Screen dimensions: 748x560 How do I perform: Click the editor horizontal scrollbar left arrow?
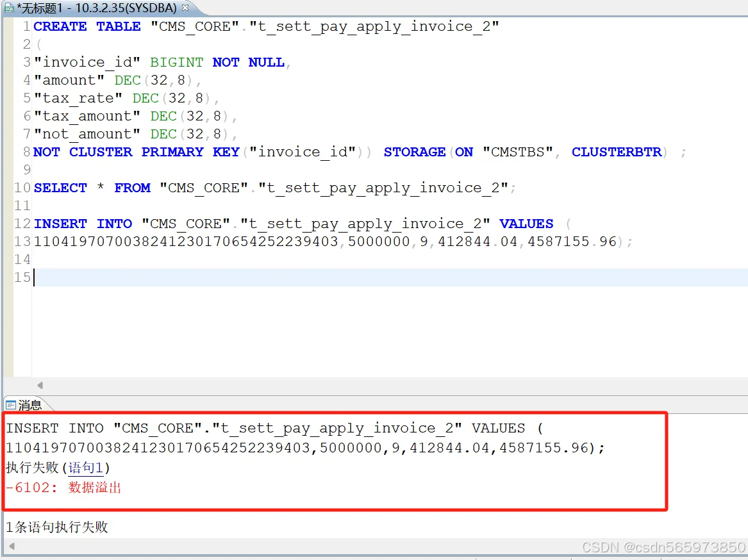pos(40,385)
